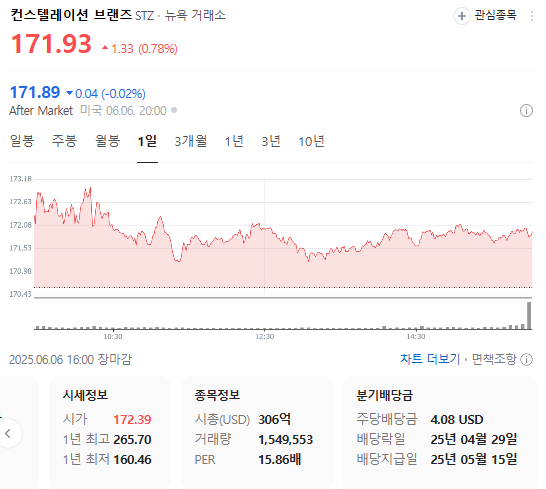Image resolution: width=546 pixels, height=489 pixels.
Task: Click the 뉴욕 거래소 exchange label
Action: (195, 15)
